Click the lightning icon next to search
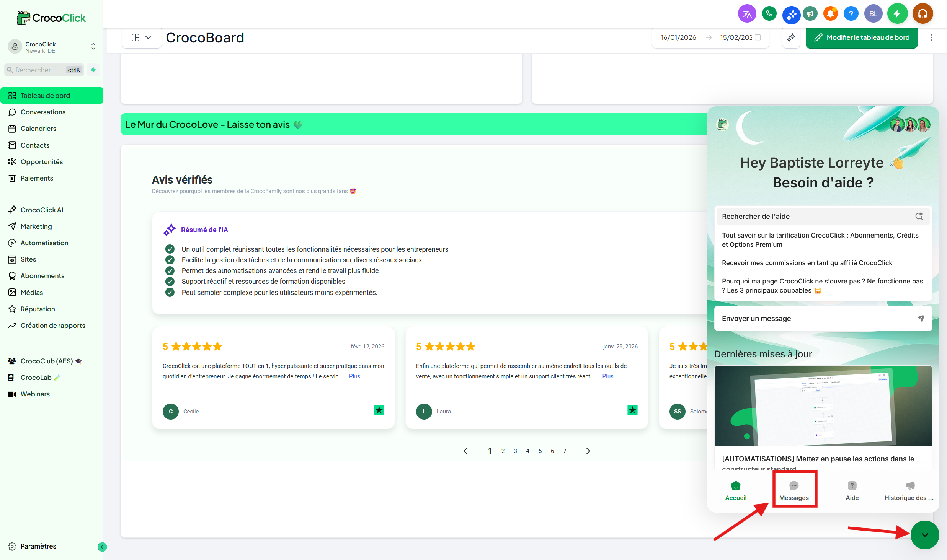The height and width of the screenshot is (560, 947). point(93,70)
